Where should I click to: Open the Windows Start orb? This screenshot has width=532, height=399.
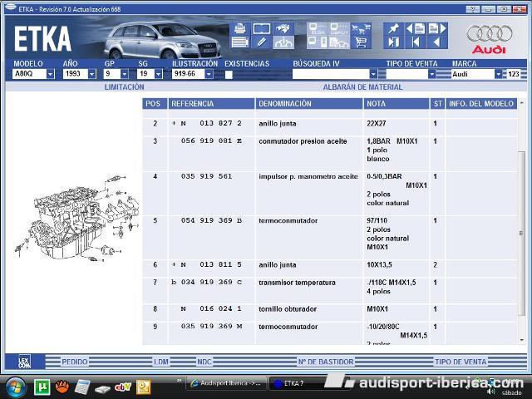coord(16,387)
